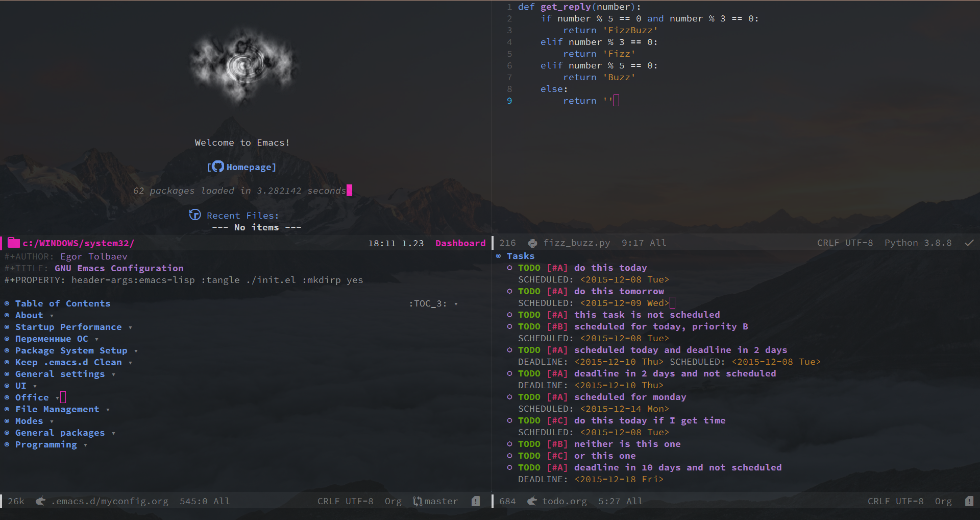
Task: Click TODO keyword of 'or this one'
Action: 529,456
